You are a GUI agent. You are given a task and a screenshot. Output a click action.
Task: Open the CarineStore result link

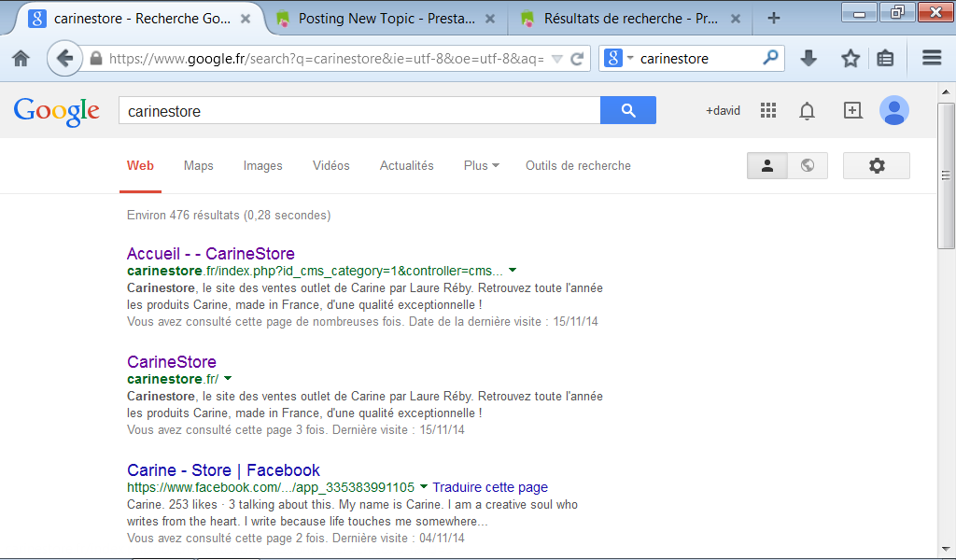pyautogui.click(x=172, y=362)
